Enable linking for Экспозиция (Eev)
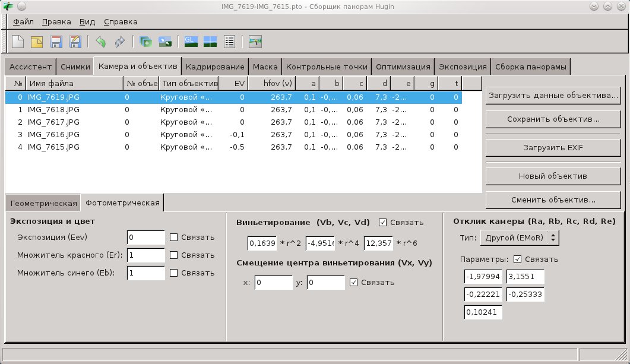Image resolution: width=630 pixels, height=364 pixels. (174, 238)
